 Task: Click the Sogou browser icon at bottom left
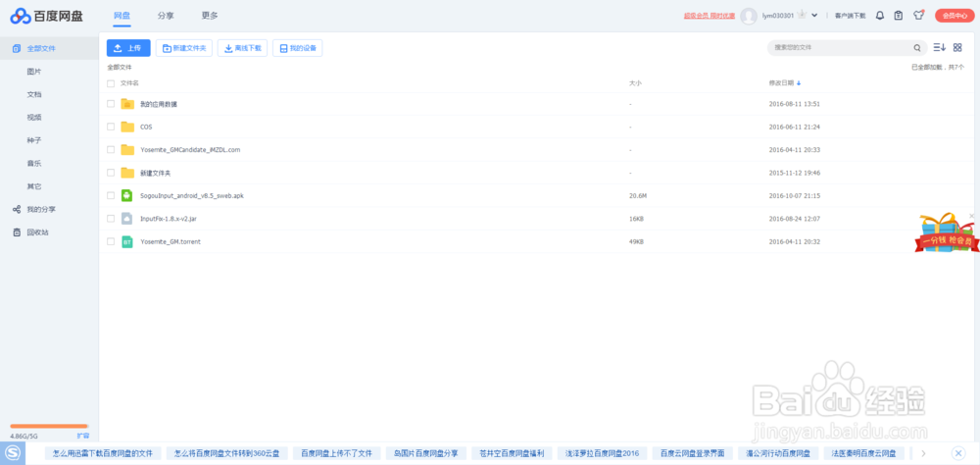[13, 452]
